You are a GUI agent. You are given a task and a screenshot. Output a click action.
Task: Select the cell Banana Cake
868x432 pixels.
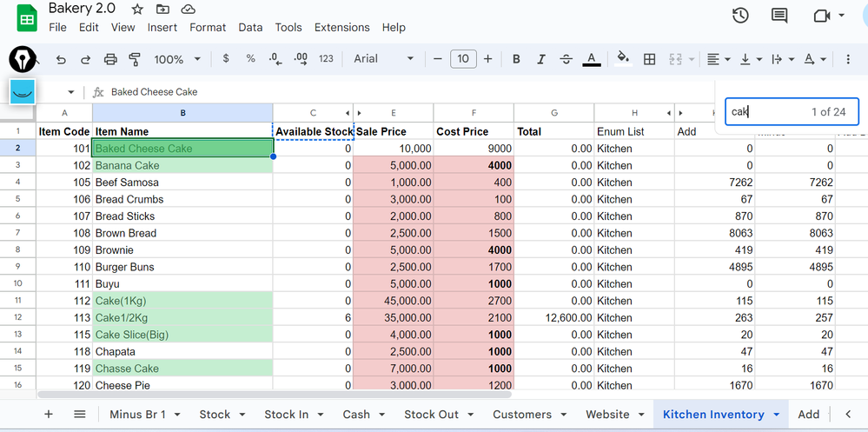pyautogui.click(x=182, y=166)
